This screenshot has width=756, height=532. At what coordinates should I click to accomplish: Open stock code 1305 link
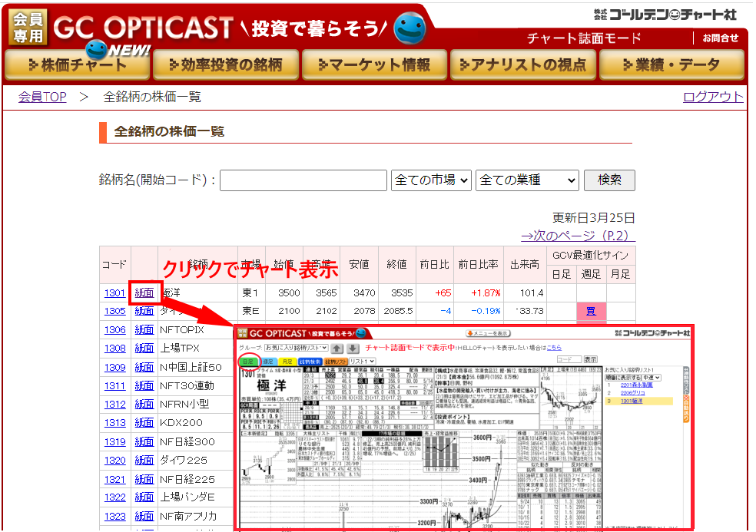(x=114, y=312)
